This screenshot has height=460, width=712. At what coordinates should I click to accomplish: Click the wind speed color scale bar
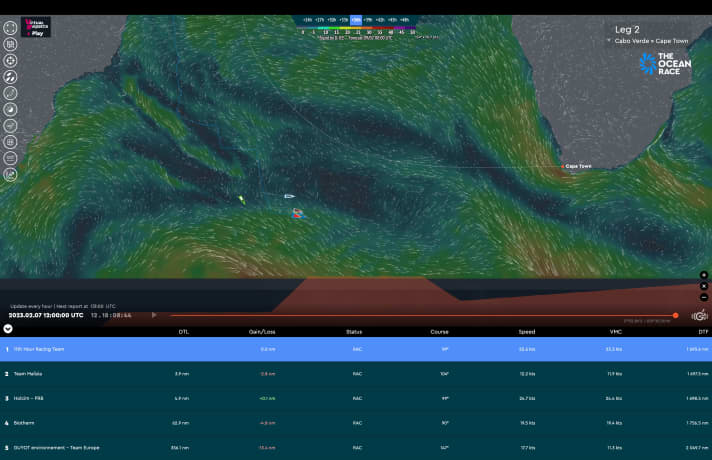click(357, 28)
